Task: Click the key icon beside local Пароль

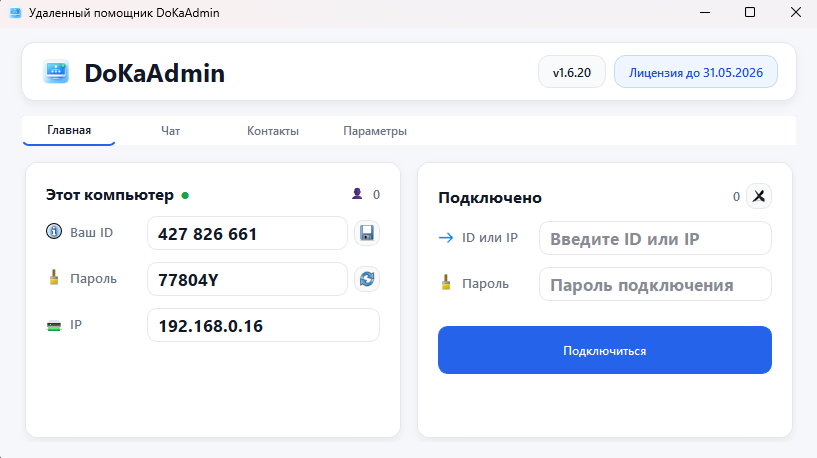Action: click(54, 277)
